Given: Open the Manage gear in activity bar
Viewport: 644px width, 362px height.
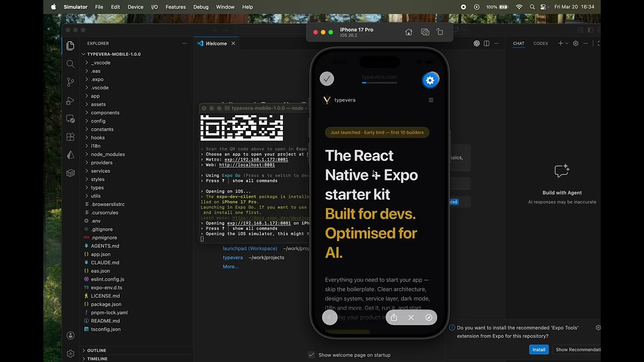Looking at the screenshot, I should (x=70, y=353).
